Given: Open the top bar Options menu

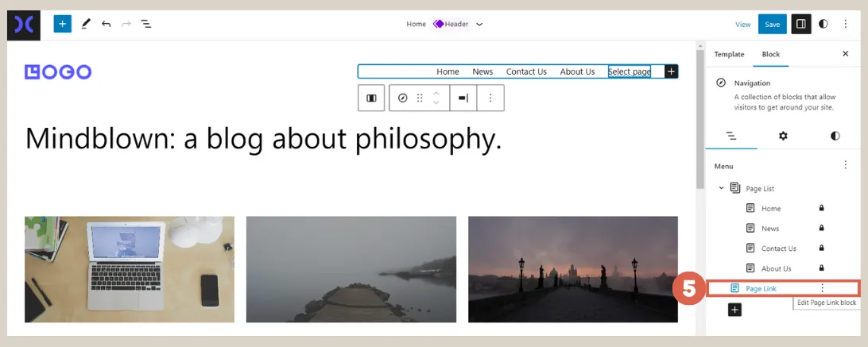Looking at the screenshot, I should 845,25.
